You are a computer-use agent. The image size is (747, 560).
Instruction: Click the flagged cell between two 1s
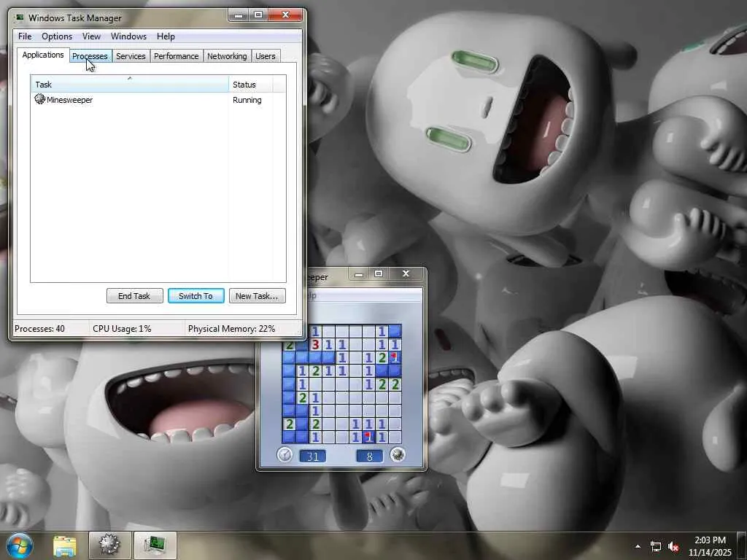pos(368,437)
